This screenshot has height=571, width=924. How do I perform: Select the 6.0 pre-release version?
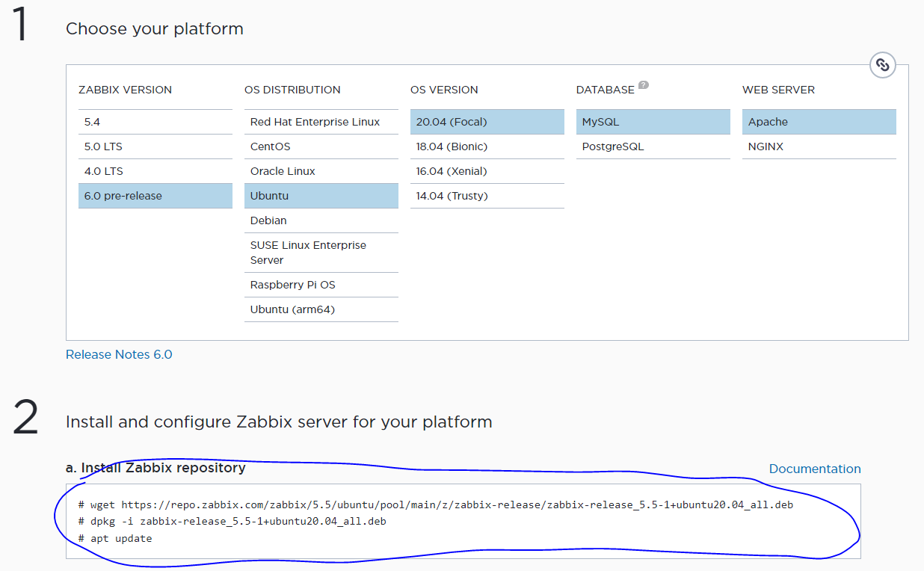155,196
